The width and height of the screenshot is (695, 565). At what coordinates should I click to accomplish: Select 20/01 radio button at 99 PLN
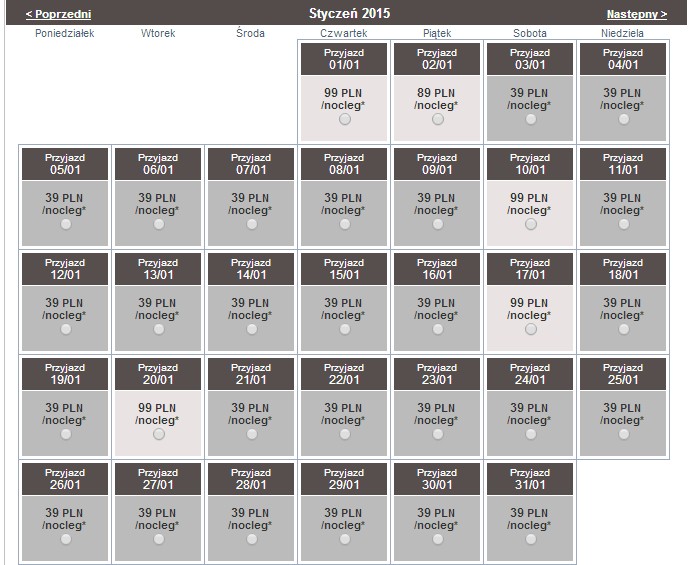click(x=159, y=434)
